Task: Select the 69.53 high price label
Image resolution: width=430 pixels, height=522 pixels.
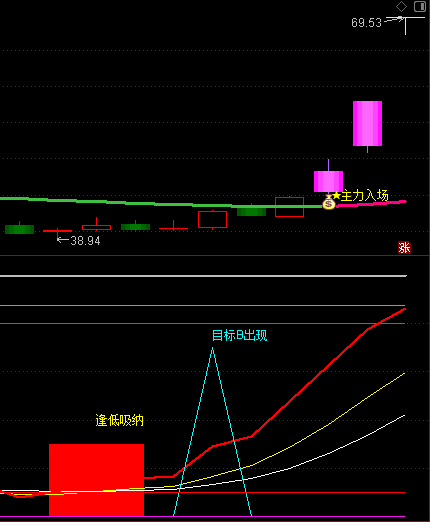Action: pos(366,23)
